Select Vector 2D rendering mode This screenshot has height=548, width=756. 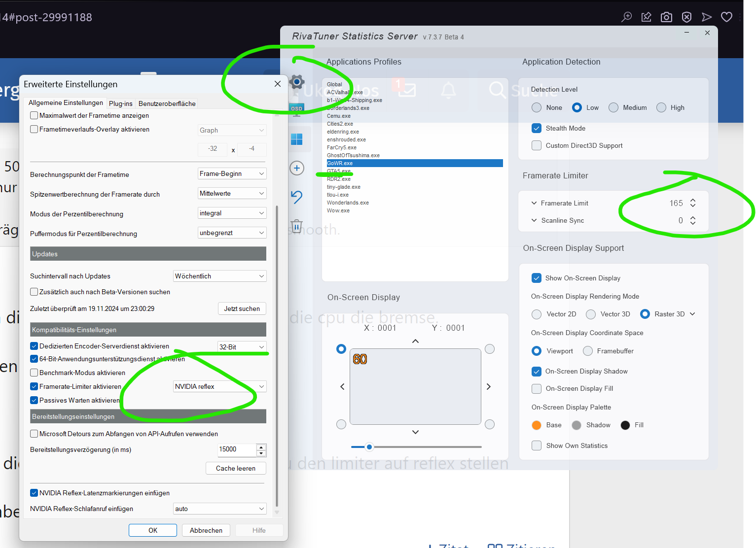coord(537,314)
